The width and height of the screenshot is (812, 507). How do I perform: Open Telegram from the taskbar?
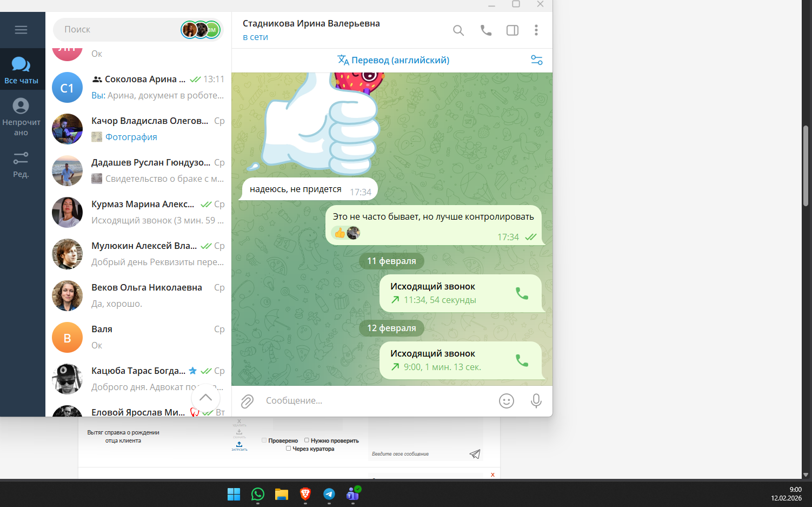coord(329,494)
